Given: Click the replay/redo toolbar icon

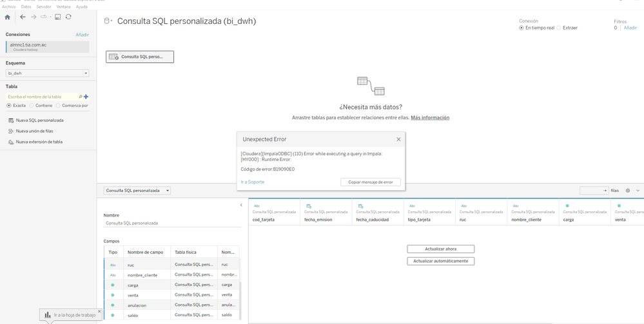Looking at the screenshot, I should (44, 17).
